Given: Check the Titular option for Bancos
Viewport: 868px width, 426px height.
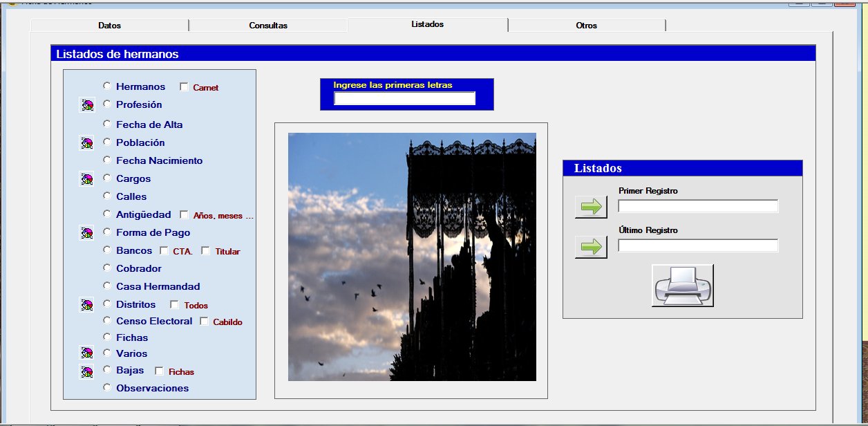Looking at the screenshot, I should coord(205,251).
